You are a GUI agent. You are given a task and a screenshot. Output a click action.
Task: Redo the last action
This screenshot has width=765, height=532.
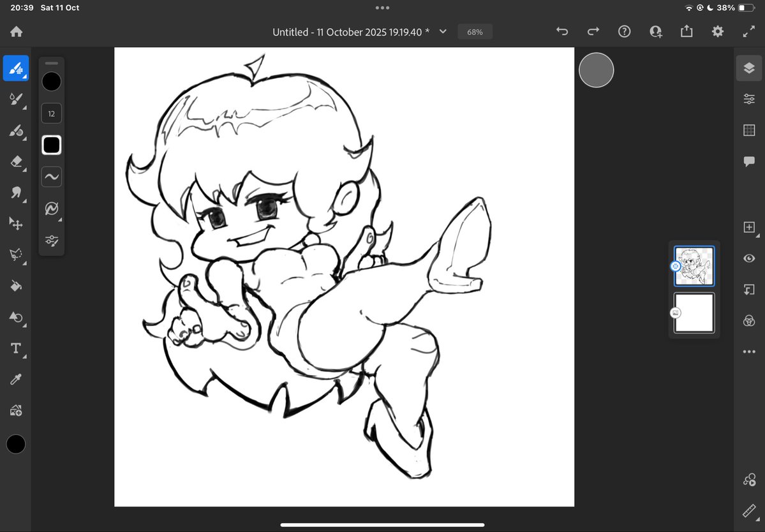pyautogui.click(x=593, y=32)
